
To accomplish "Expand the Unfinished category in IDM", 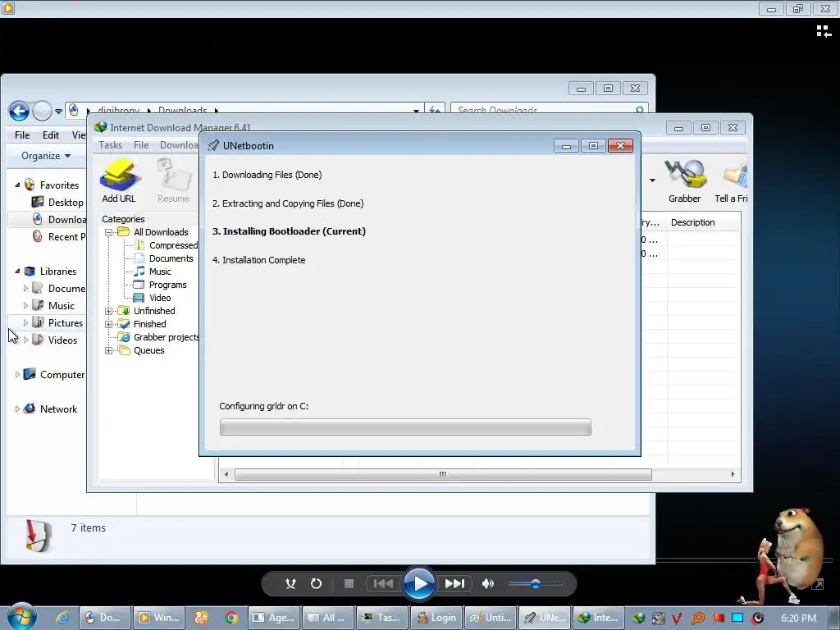I will [x=109, y=311].
